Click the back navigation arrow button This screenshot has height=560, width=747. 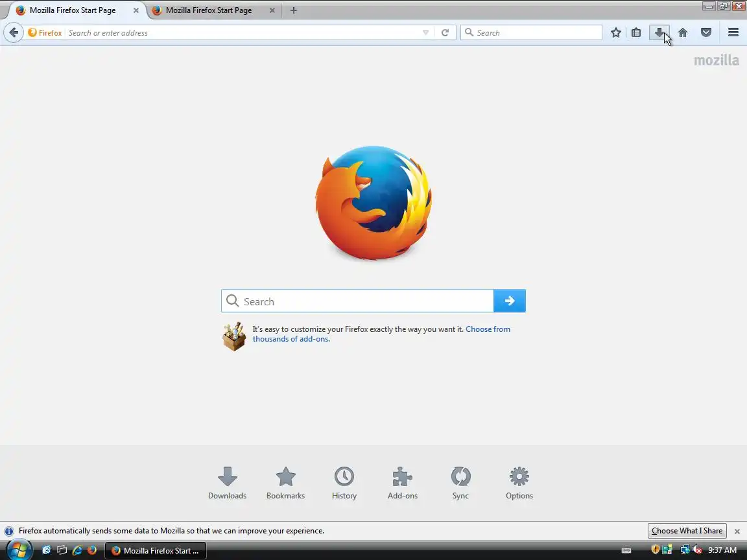tap(14, 32)
